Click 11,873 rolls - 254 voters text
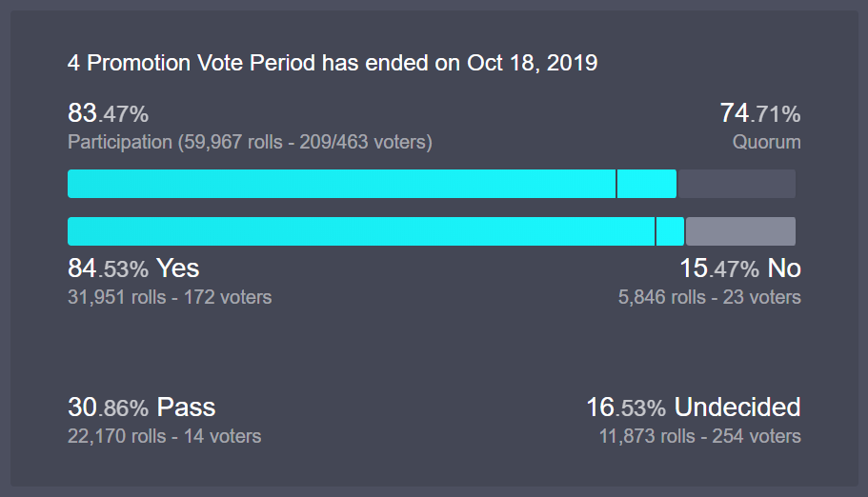 point(700,436)
